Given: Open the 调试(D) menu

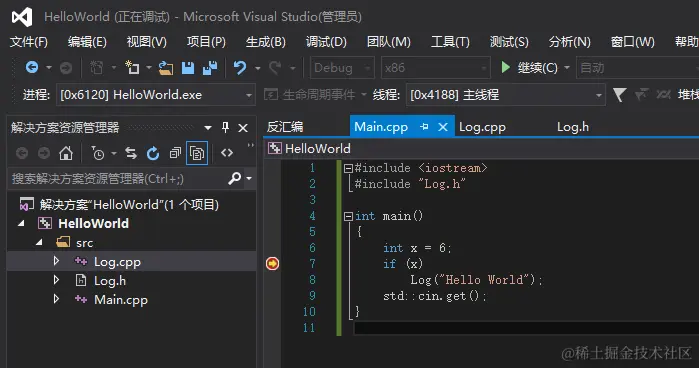Looking at the screenshot, I should 326,42.
